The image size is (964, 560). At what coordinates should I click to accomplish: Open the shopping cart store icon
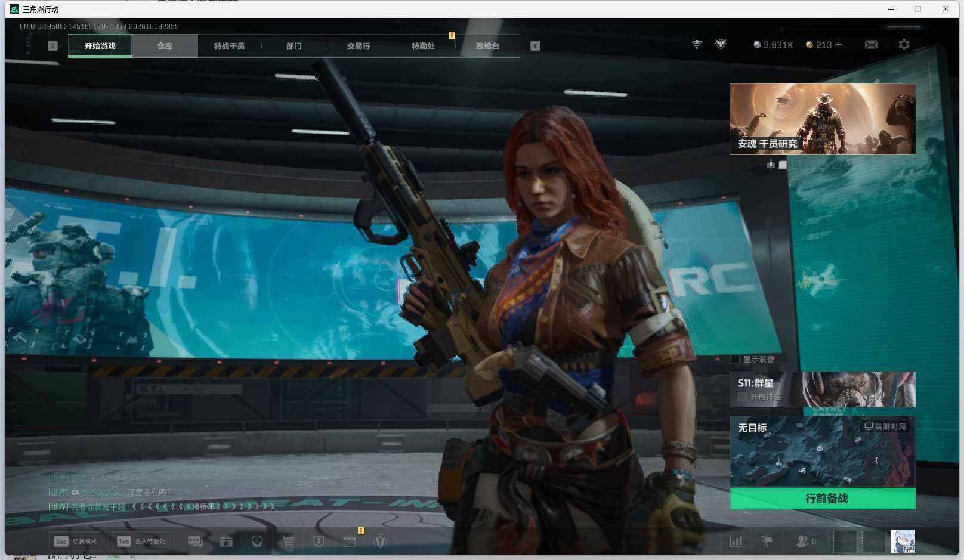coord(288,542)
